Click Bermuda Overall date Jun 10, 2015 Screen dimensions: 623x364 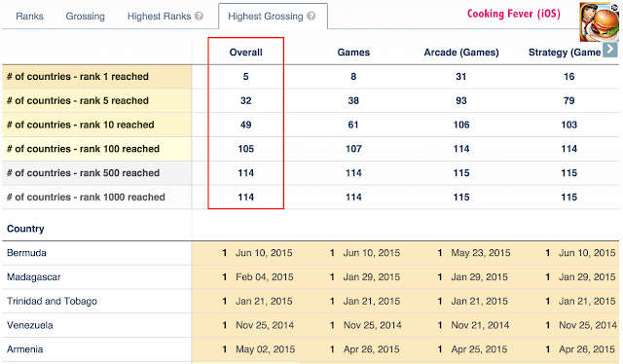coord(264,253)
